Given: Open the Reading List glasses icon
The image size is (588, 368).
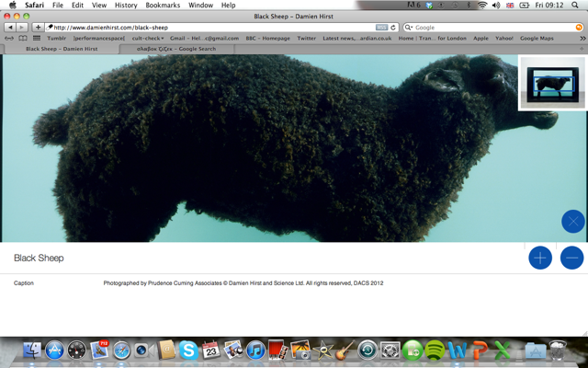Looking at the screenshot, I should click(9, 39).
